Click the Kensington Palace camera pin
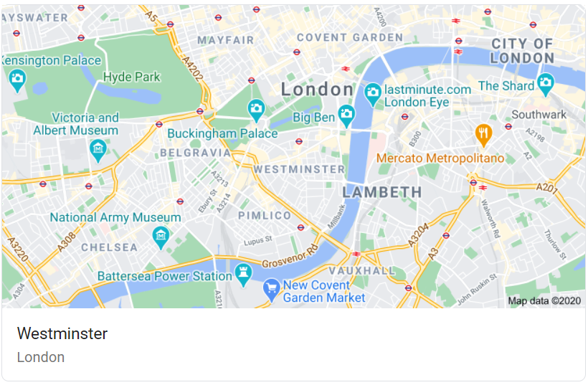 17,80
